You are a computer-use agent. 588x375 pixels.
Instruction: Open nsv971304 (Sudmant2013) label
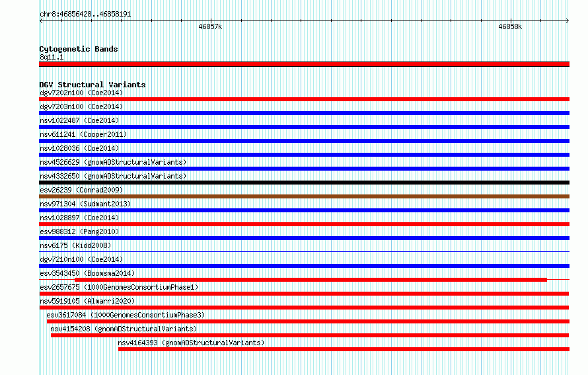[x=85, y=204]
